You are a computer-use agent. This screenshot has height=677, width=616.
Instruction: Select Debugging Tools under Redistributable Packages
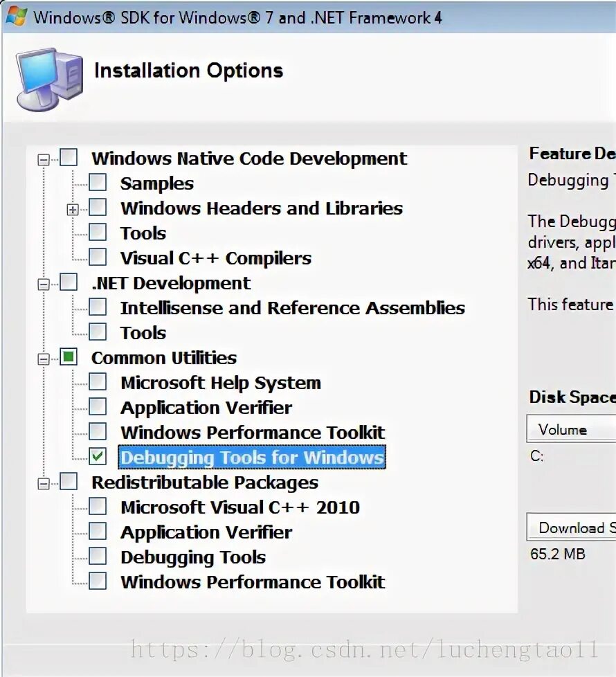click(x=192, y=557)
